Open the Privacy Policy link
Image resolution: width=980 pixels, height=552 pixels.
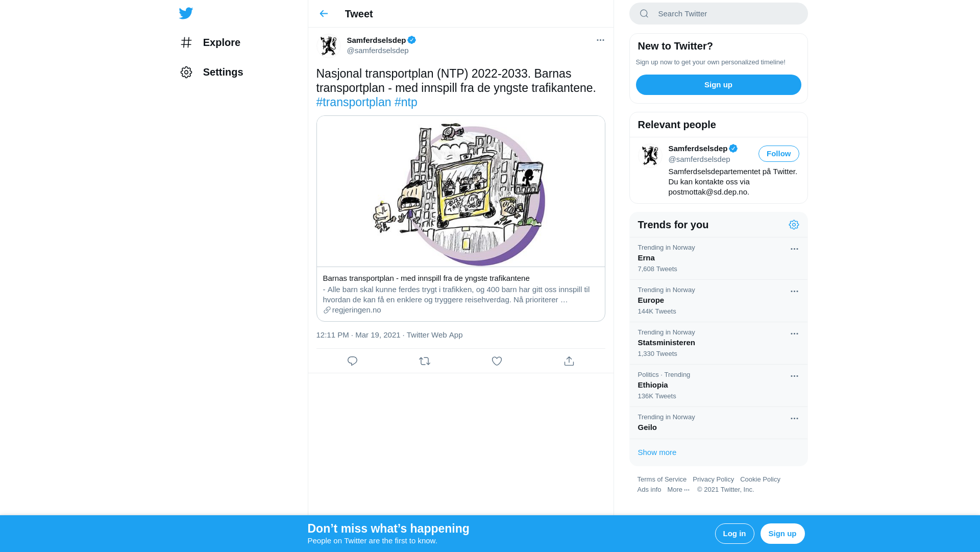[713, 479]
